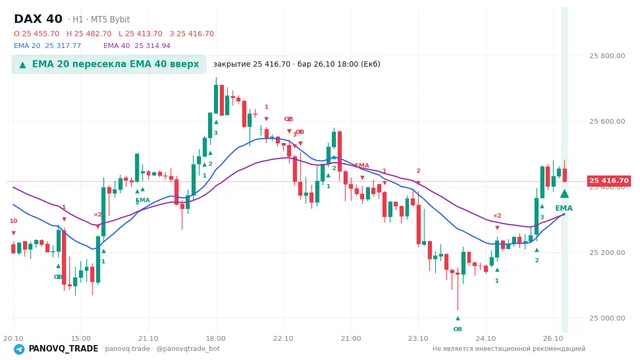Click the high value "H 25 482.70"
Viewport: 640px width, 360px height.
coord(89,33)
